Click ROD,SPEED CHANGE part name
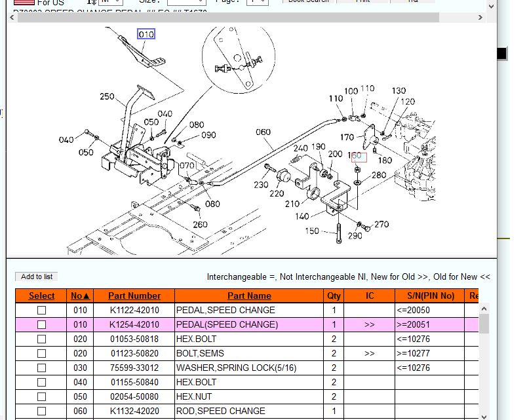527x420 pixels. 220,411
